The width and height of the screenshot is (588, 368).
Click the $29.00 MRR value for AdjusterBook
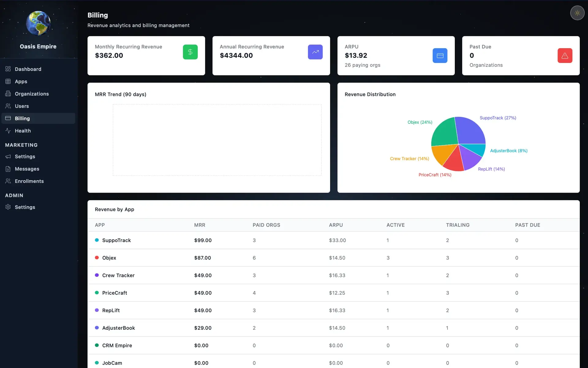(x=203, y=328)
